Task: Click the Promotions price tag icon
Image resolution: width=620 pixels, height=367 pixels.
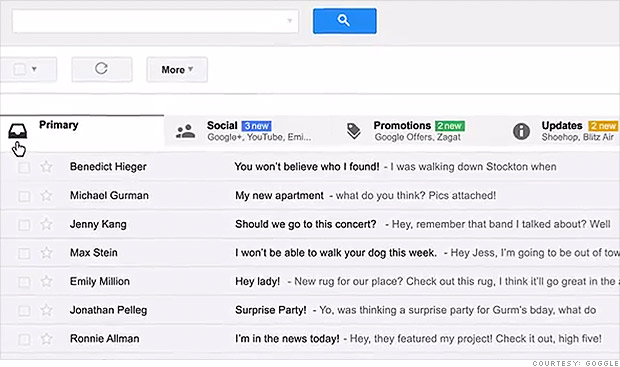Action: (353, 131)
